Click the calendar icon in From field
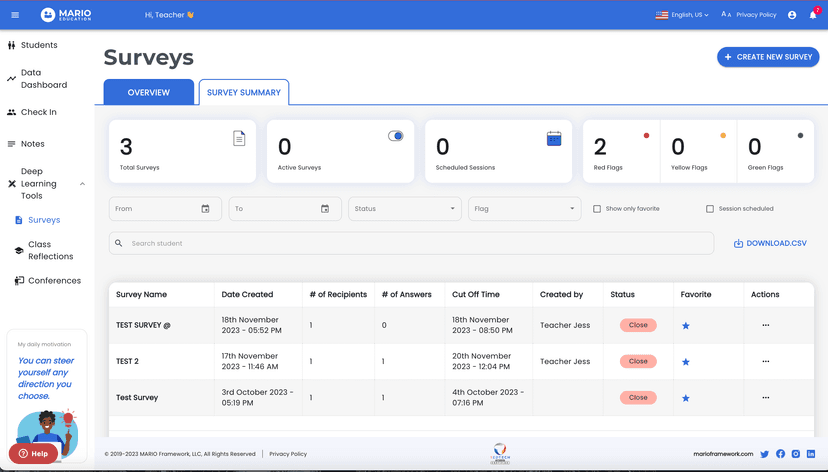The width and height of the screenshot is (828, 472). (205, 209)
